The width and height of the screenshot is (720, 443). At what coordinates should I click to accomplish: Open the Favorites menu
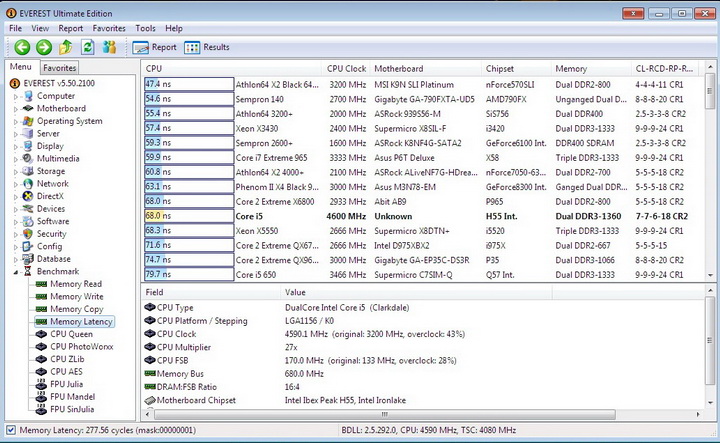tap(109, 28)
